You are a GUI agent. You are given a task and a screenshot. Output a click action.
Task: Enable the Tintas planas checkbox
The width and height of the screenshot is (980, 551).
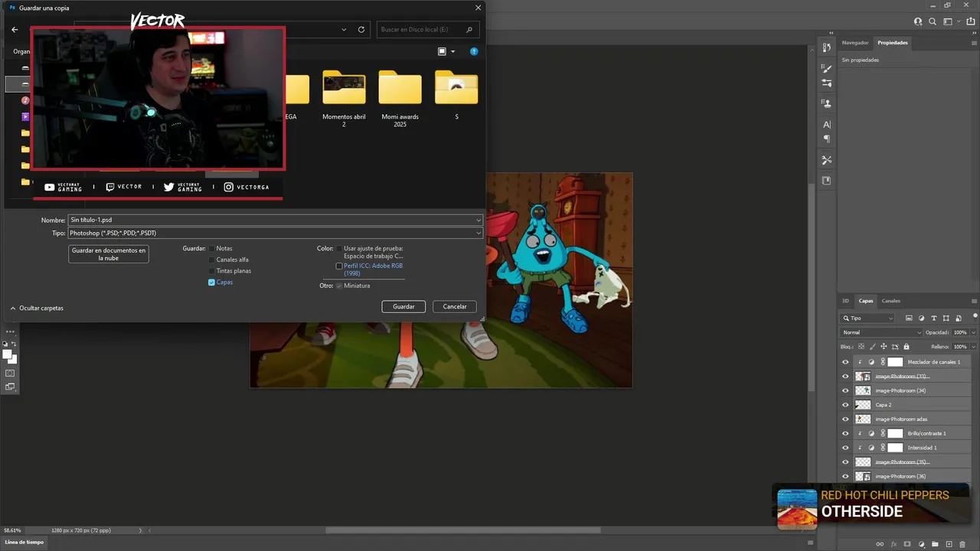pyautogui.click(x=211, y=271)
